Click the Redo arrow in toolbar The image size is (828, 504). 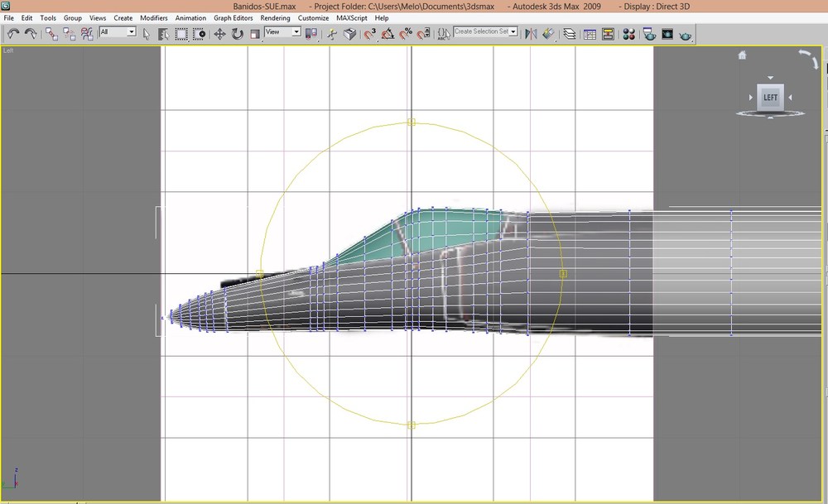coord(31,34)
